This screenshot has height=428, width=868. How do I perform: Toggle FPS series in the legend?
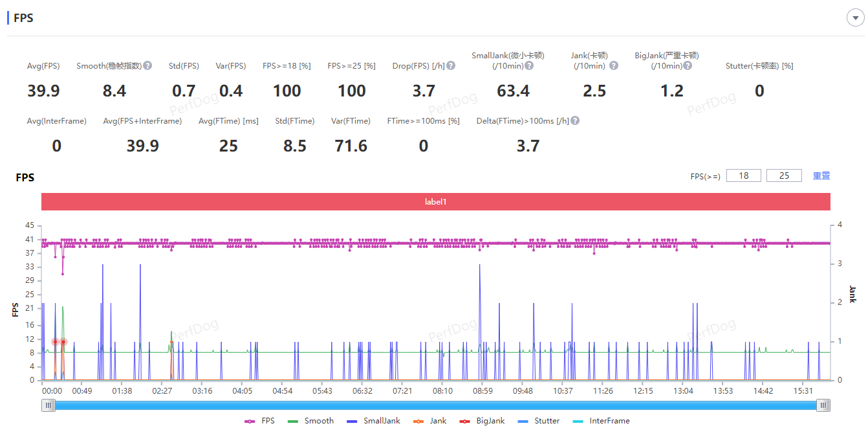click(x=260, y=421)
